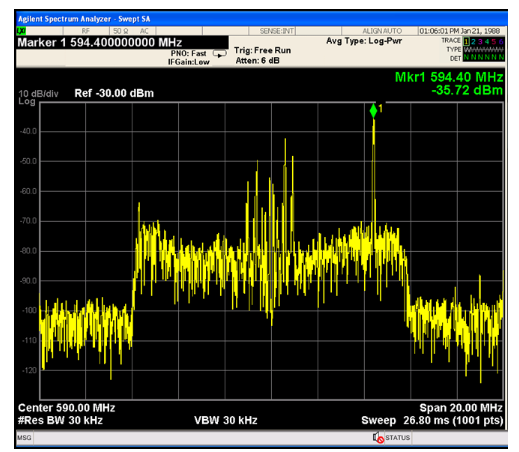Click the green LXI indicator icon
The image size is (519, 452).
point(21,31)
